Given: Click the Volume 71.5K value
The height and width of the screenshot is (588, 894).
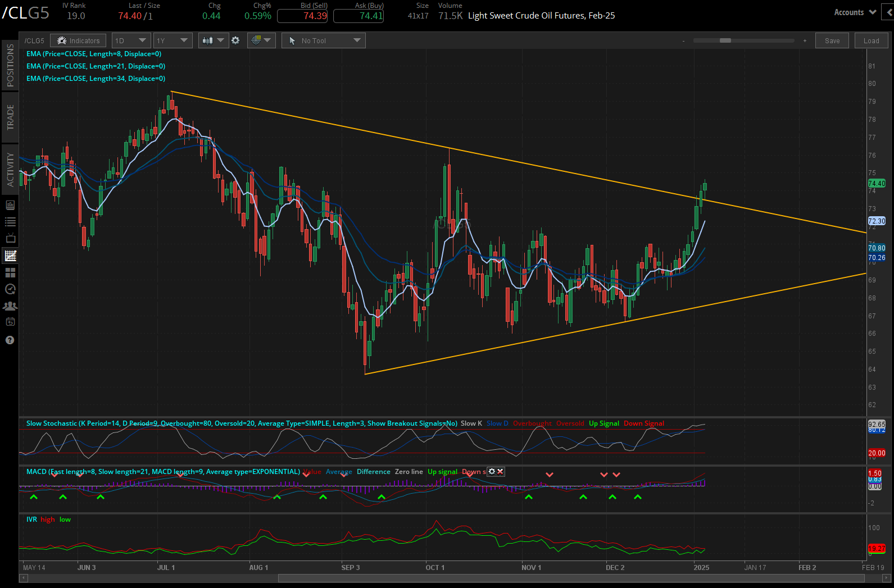Looking at the screenshot, I should point(451,16).
